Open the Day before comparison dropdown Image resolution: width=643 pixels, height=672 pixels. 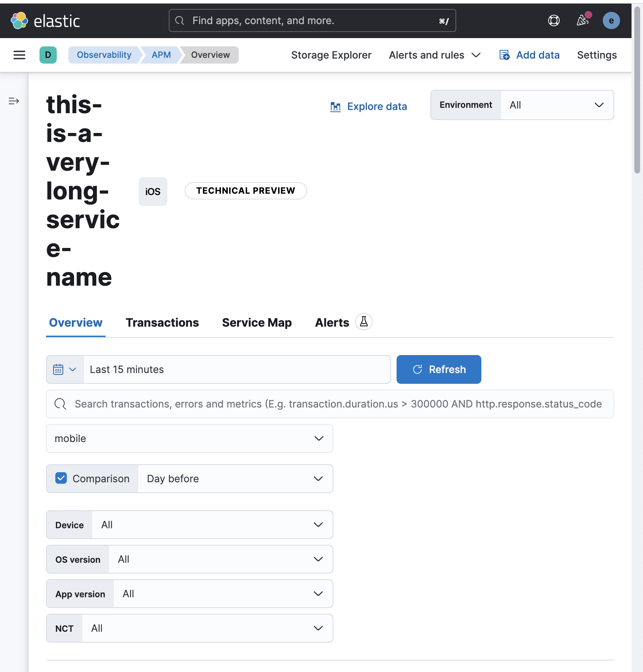click(235, 479)
